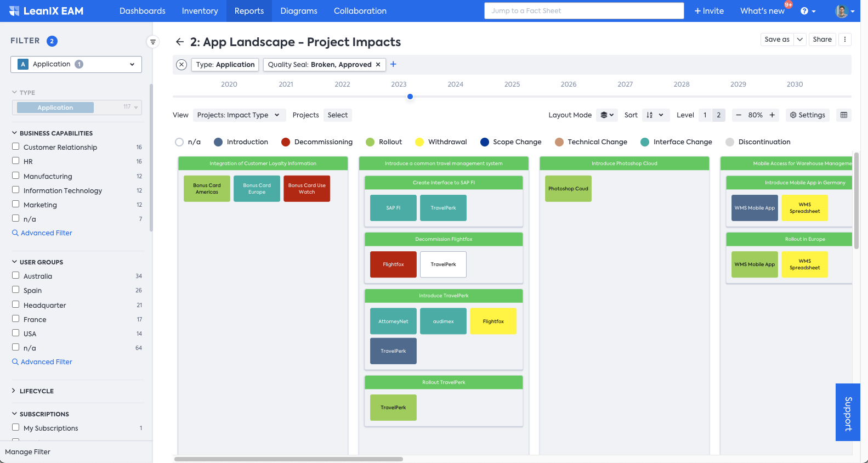The width and height of the screenshot is (868, 463).
Task: Open the Type Application selection dropdown
Action: [x=77, y=108]
